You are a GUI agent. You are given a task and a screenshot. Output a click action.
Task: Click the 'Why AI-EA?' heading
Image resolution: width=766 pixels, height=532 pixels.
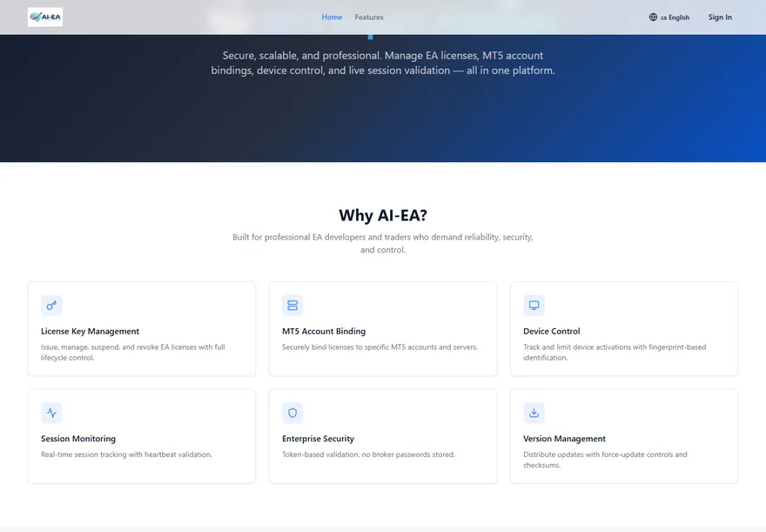[x=383, y=215]
